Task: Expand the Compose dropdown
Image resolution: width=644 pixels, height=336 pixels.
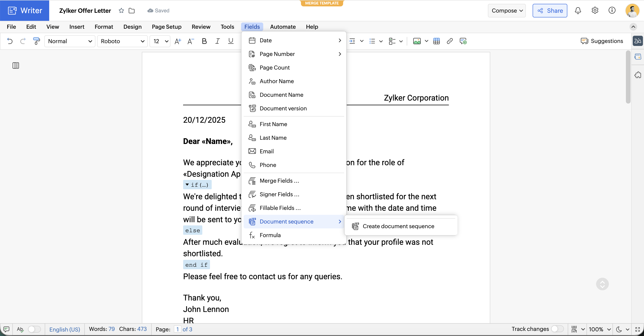Action: point(507,10)
